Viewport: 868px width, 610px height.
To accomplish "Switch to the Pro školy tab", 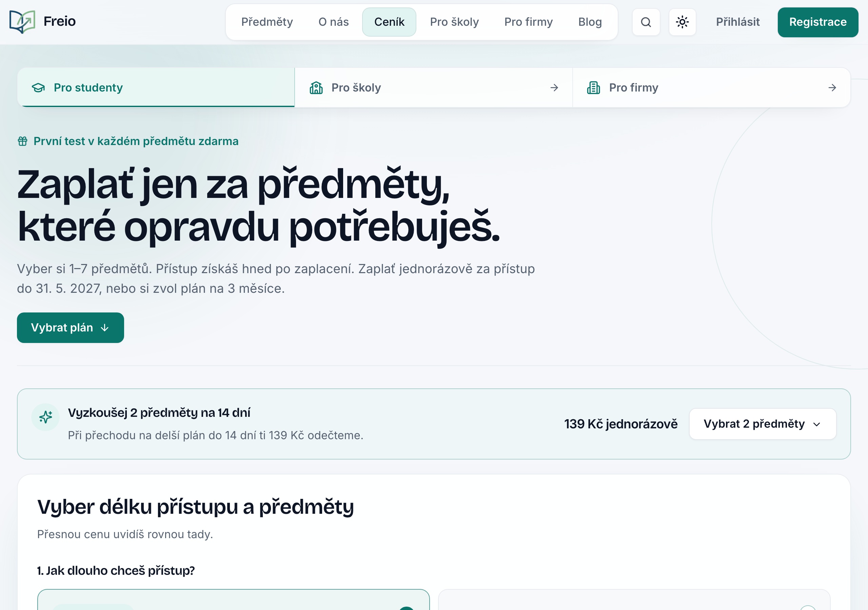I will (x=434, y=88).
